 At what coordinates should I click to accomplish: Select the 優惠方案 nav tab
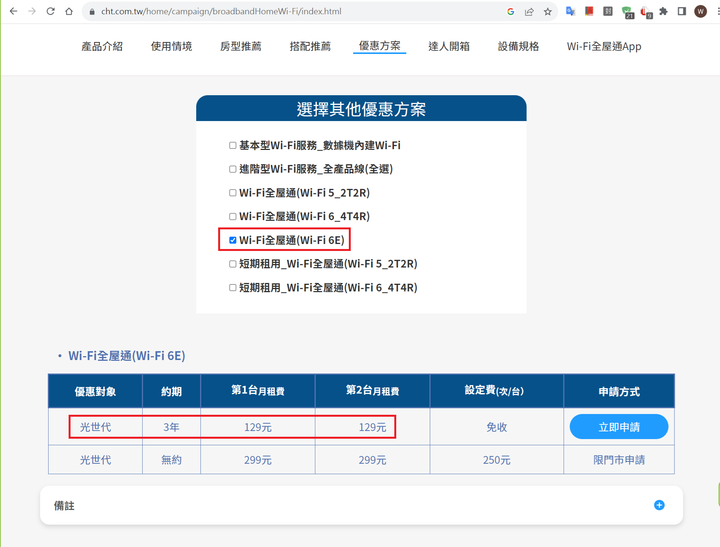click(379, 46)
